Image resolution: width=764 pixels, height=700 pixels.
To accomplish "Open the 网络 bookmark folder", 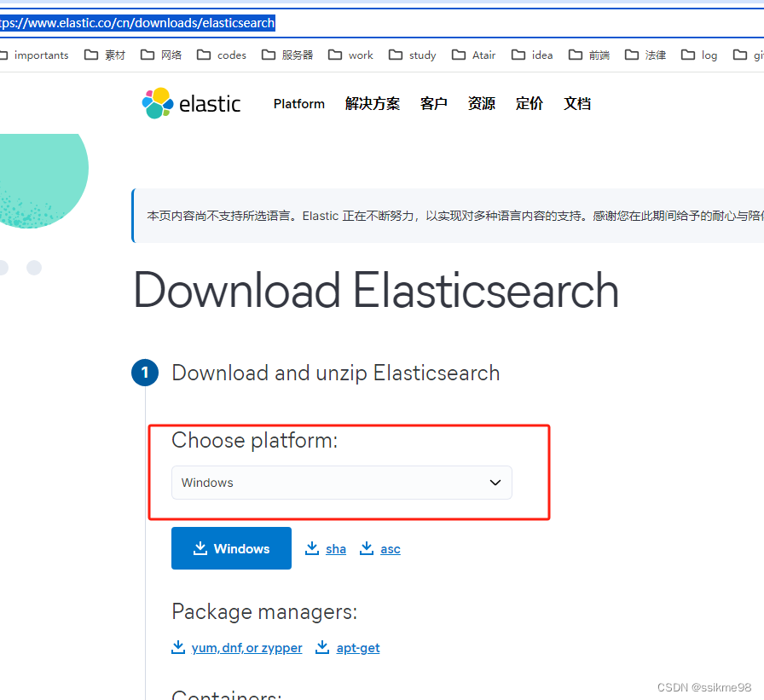I will pyautogui.click(x=161, y=55).
